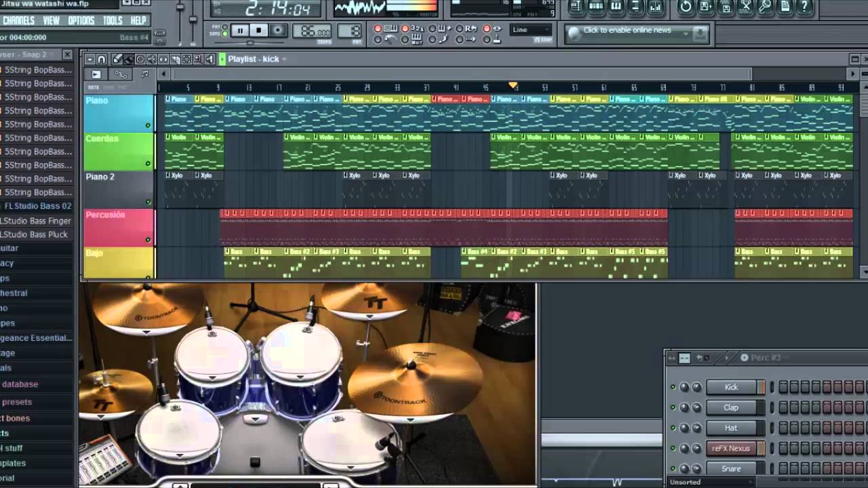
Task: Open the playlist window view icon
Action: pos(576,7)
